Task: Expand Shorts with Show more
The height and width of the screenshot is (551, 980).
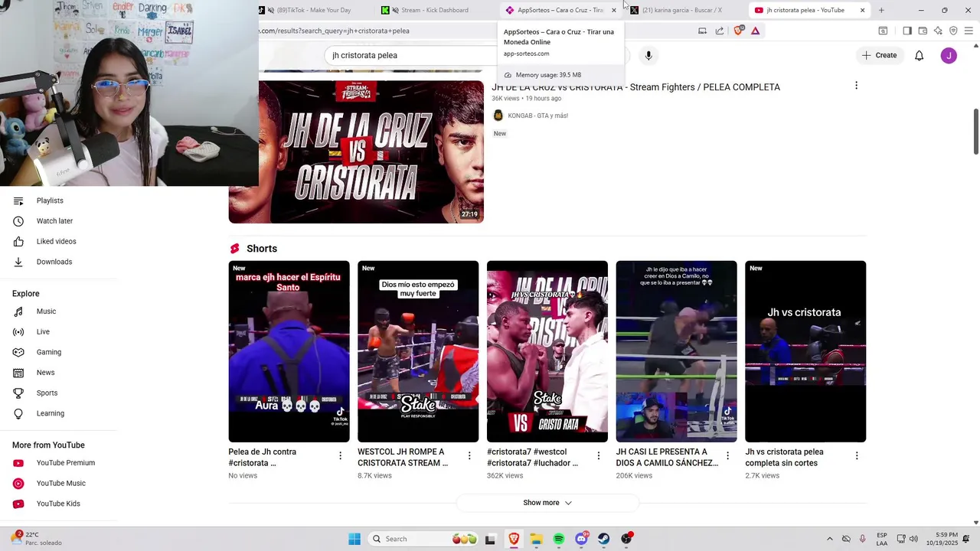Action: coord(547,503)
